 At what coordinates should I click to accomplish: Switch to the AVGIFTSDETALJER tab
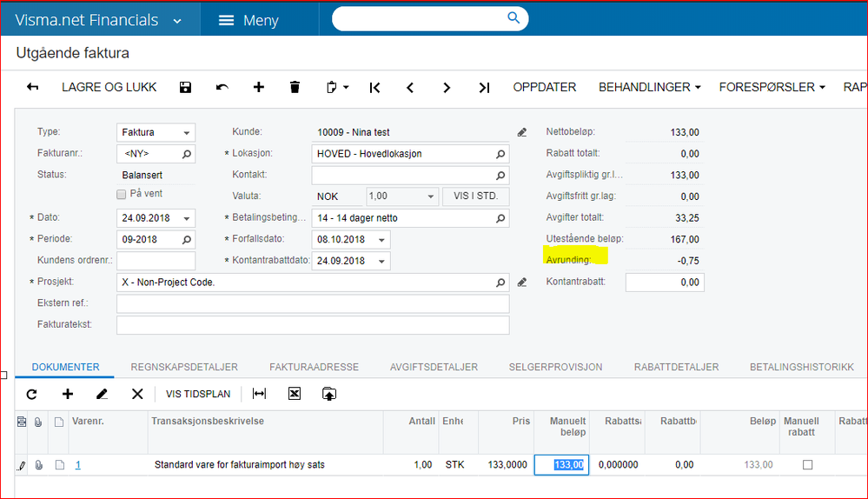[x=434, y=367]
